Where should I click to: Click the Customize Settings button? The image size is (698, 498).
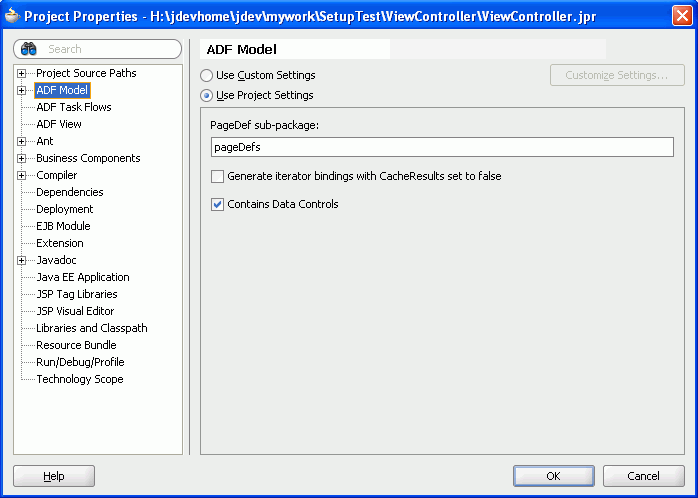tap(617, 75)
